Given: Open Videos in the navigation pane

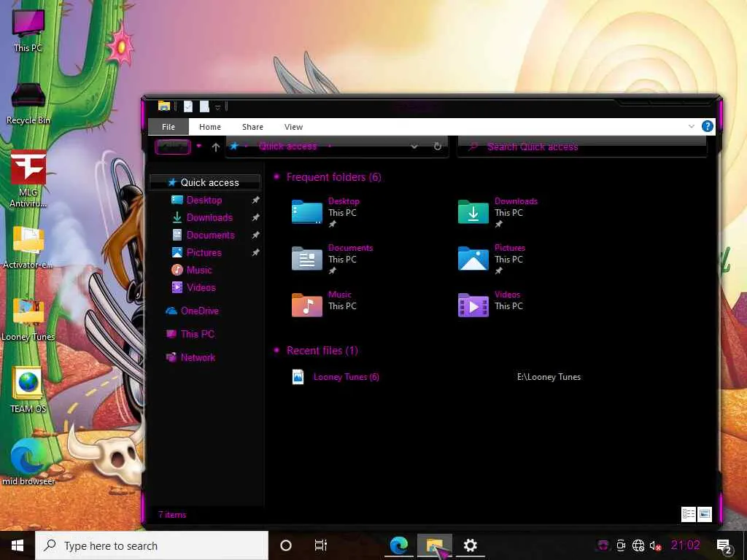Looking at the screenshot, I should (x=201, y=287).
